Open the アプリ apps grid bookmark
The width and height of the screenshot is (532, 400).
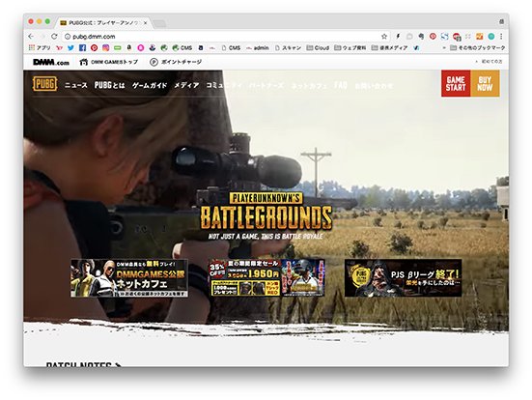click(40, 48)
